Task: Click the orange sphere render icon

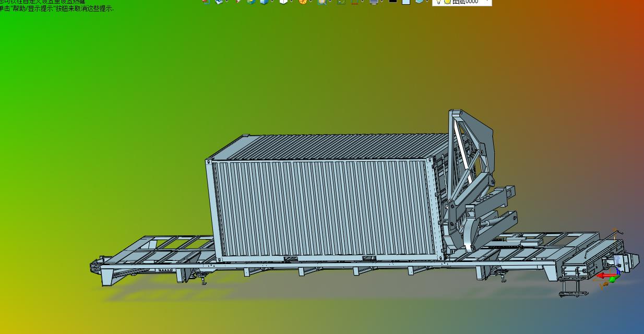Action: pos(303,2)
